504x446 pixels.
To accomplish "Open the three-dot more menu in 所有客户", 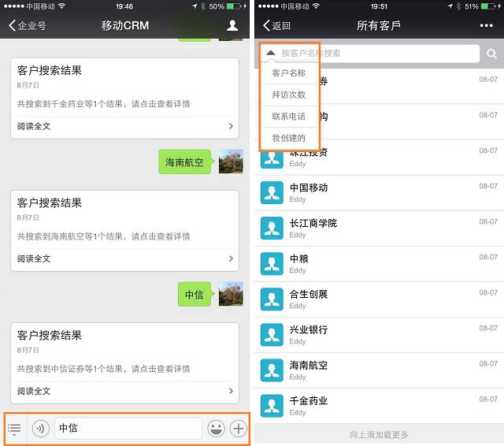I will click(x=486, y=25).
